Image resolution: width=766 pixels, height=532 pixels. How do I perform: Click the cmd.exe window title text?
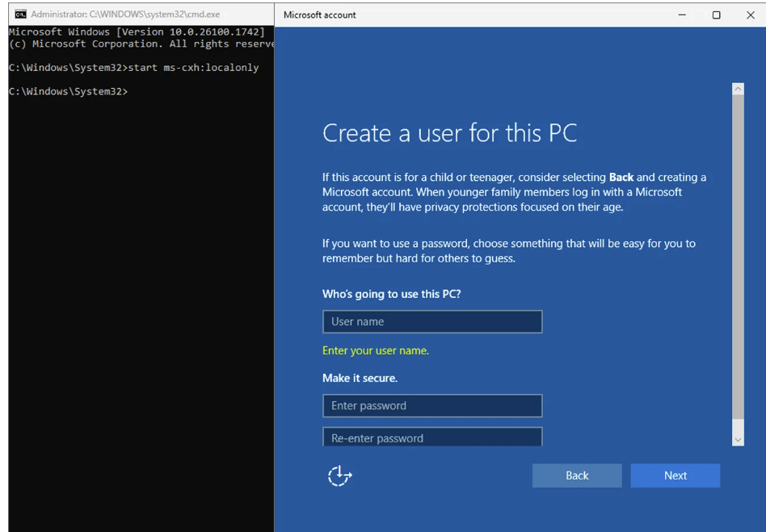(x=125, y=15)
